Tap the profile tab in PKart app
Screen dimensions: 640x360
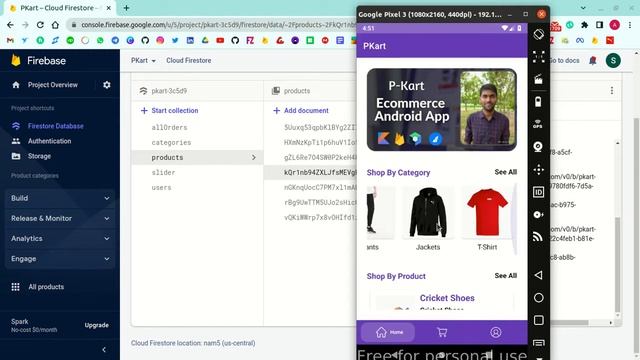tap(496, 332)
